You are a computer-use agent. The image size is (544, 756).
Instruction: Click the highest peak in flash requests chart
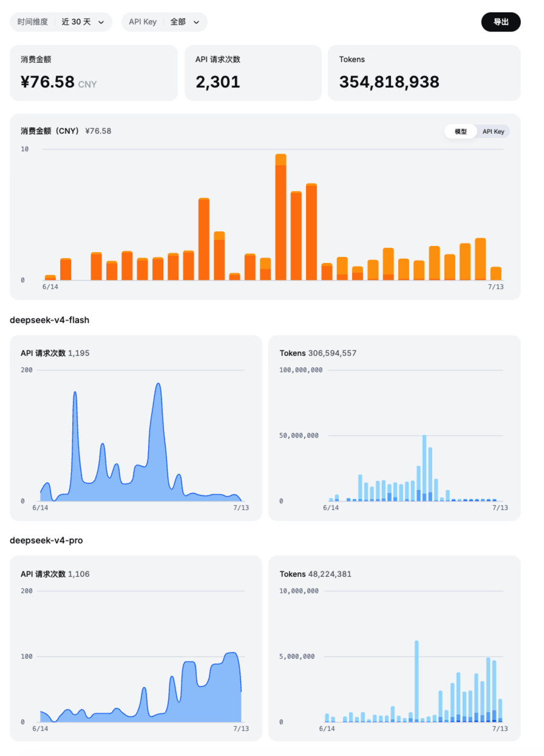tap(158, 384)
